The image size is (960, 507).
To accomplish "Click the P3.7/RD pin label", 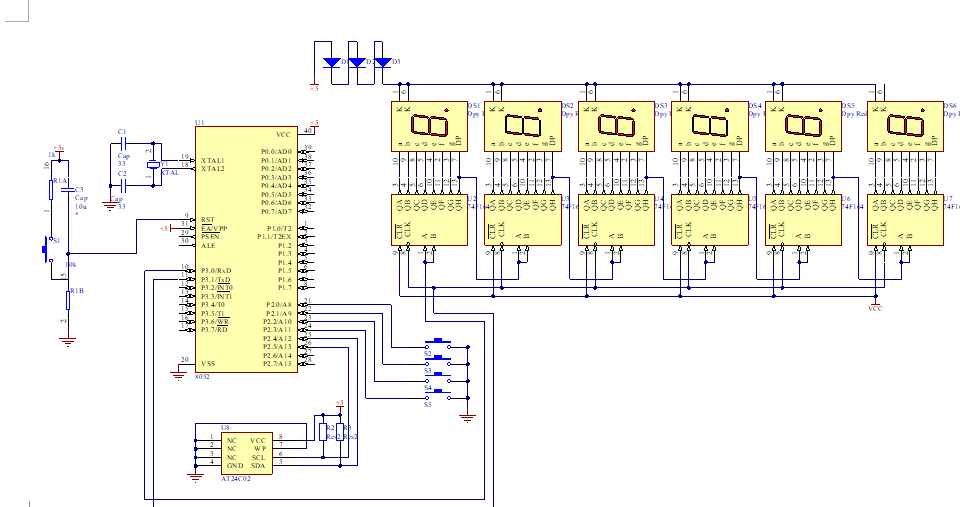I will click(x=214, y=330).
